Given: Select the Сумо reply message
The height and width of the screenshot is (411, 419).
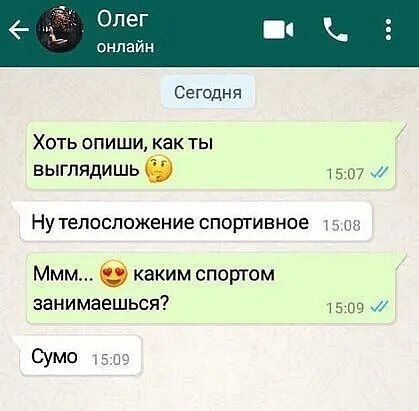Looking at the screenshot, I should click(81, 356).
